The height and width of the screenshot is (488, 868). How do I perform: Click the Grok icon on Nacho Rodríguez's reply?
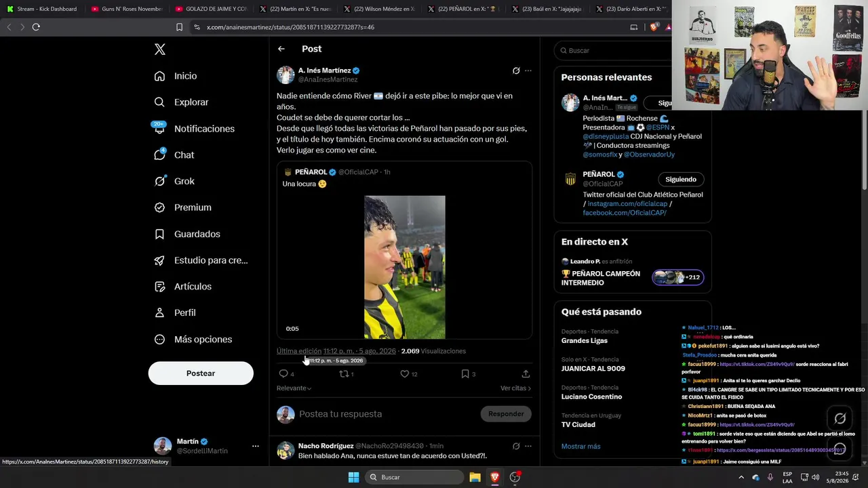[516, 446]
